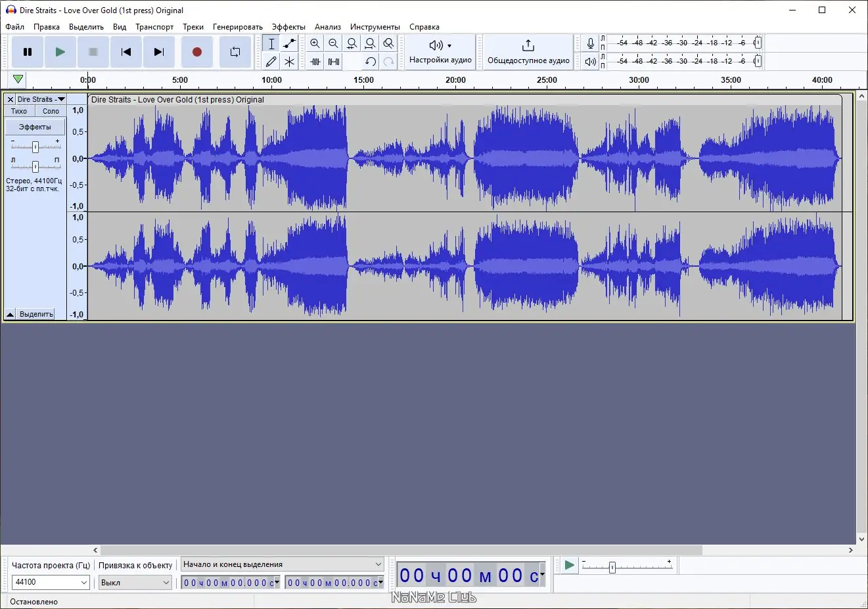Open the Частота проекта 44100 combo box
This screenshot has width=868, height=609.
tap(51, 582)
